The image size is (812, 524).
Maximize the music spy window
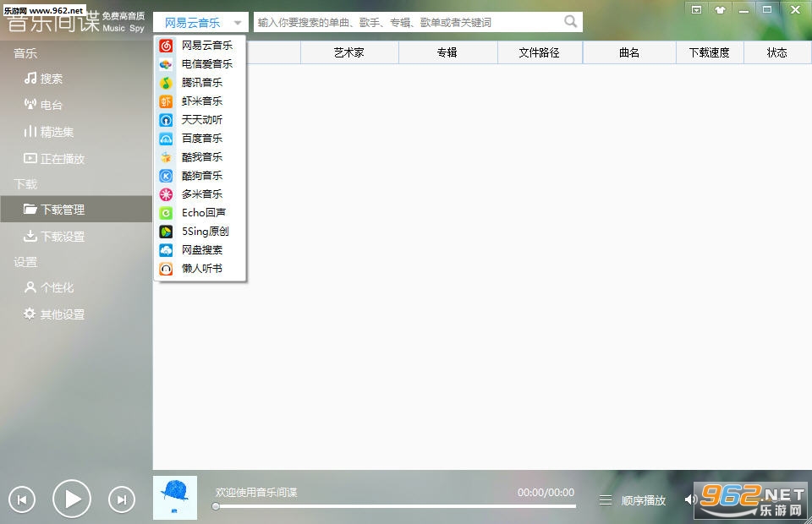(x=767, y=10)
